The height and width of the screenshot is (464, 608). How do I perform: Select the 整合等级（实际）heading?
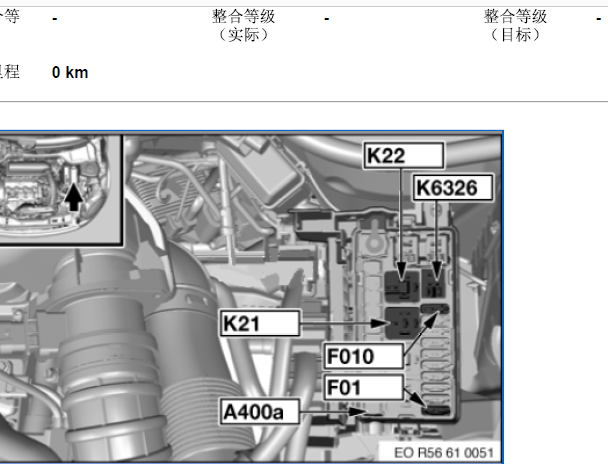tap(243, 26)
